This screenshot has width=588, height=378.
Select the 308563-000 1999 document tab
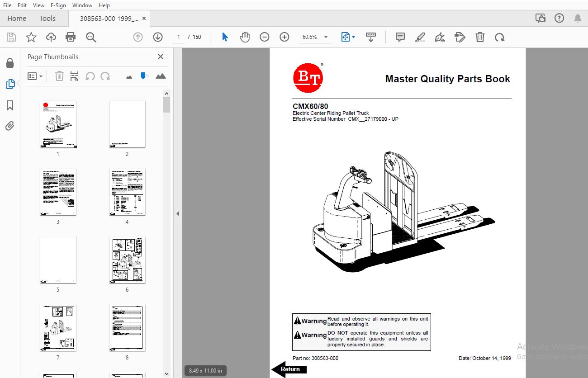point(109,18)
